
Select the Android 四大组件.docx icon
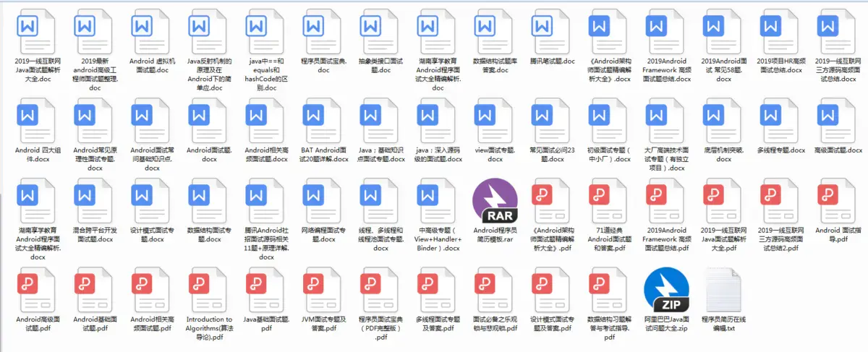tap(38, 122)
